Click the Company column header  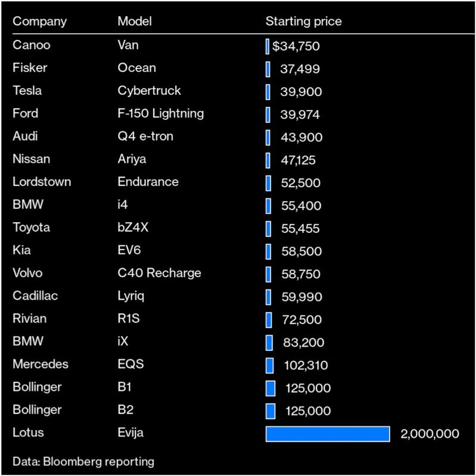coord(39,21)
